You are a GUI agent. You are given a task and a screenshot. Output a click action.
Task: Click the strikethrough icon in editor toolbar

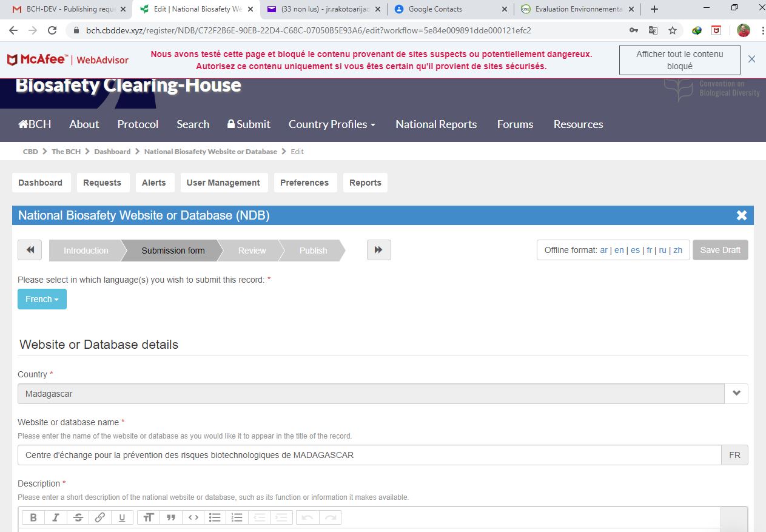(78, 517)
